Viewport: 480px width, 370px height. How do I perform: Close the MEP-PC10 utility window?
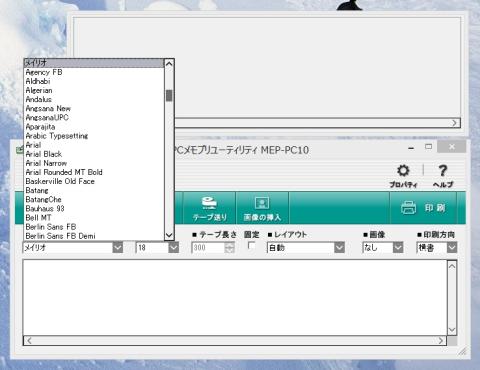click(x=452, y=147)
